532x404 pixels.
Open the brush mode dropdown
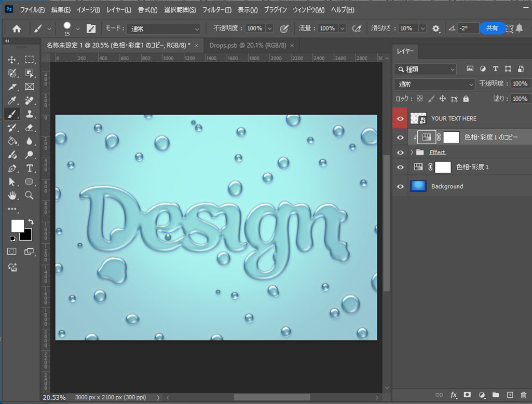click(x=165, y=29)
